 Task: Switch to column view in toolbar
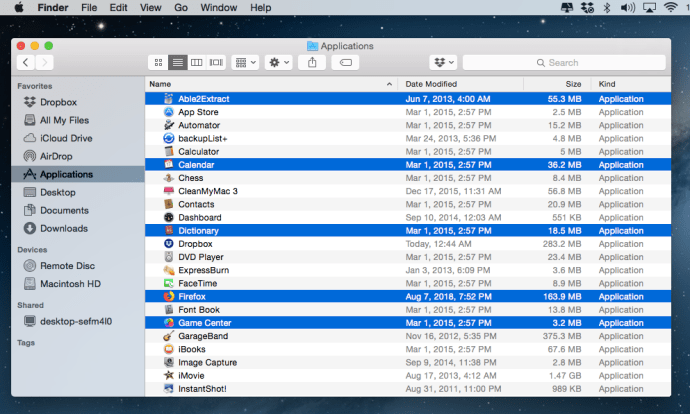pos(196,62)
